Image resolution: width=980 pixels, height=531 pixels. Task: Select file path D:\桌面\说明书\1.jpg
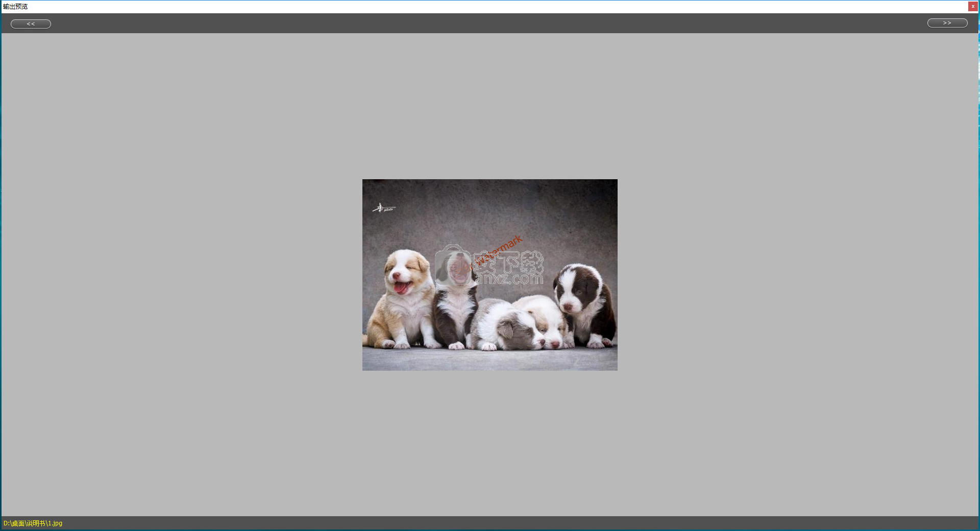[x=33, y=523]
